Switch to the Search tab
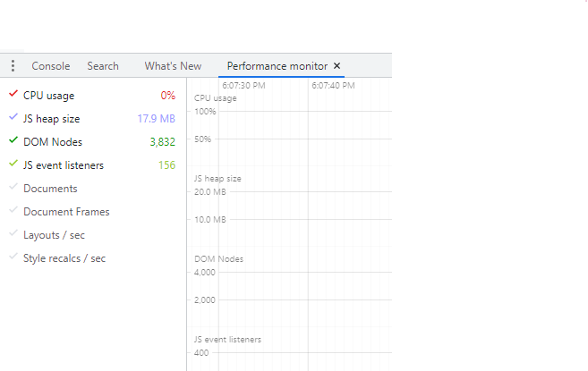 pyautogui.click(x=103, y=66)
